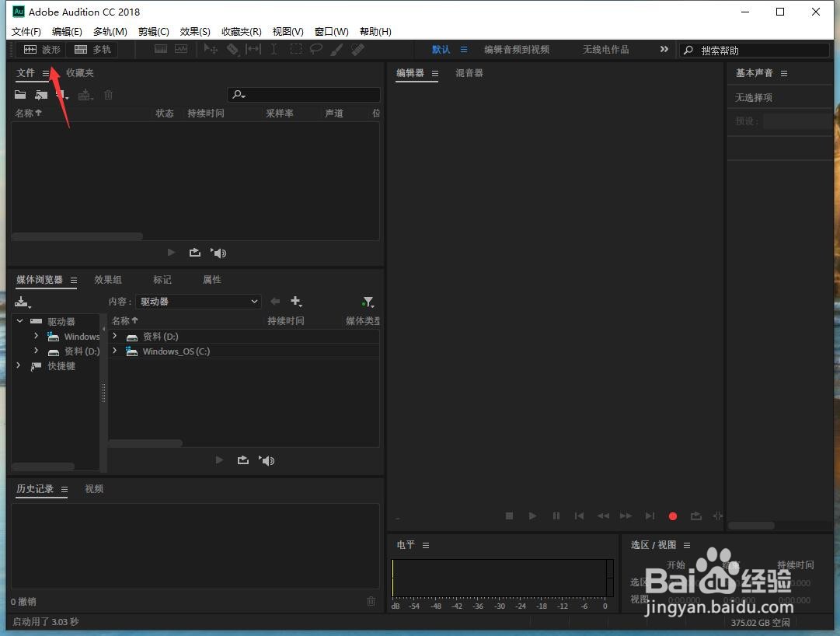840x636 pixels.
Task: Click the Files panel search box
Action: (304, 95)
